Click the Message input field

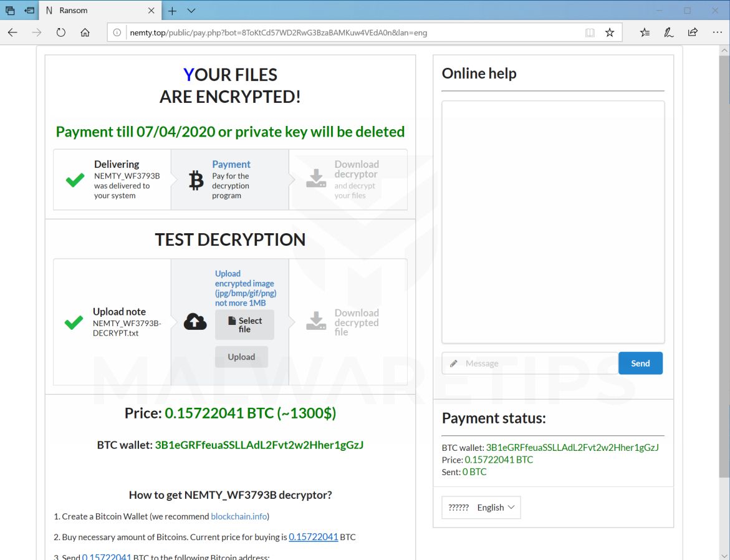pos(530,364)
